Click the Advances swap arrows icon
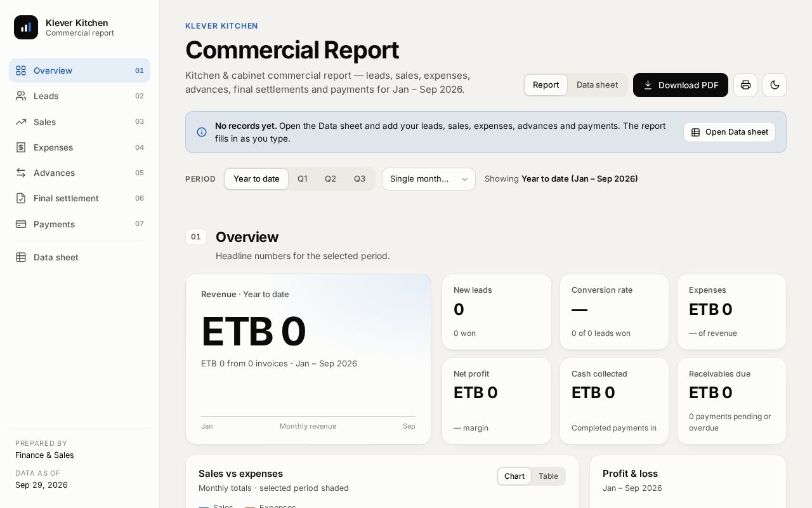 coord(21,173)
